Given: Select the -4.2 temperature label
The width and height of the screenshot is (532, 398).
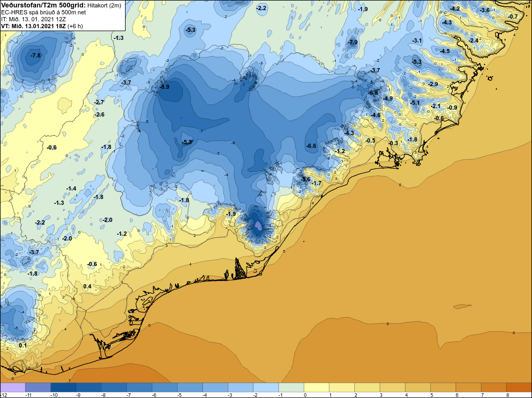Looking at the screenshot, I should pos(455,9).
